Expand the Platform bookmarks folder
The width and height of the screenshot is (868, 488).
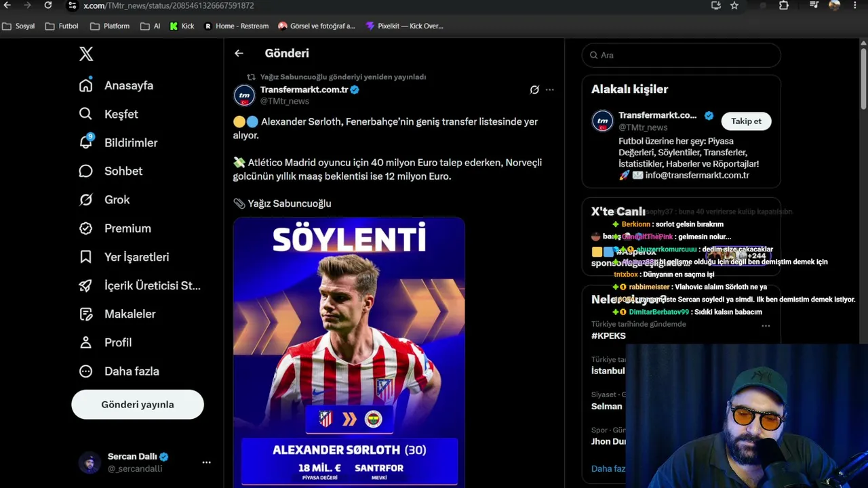coord(110,26)
